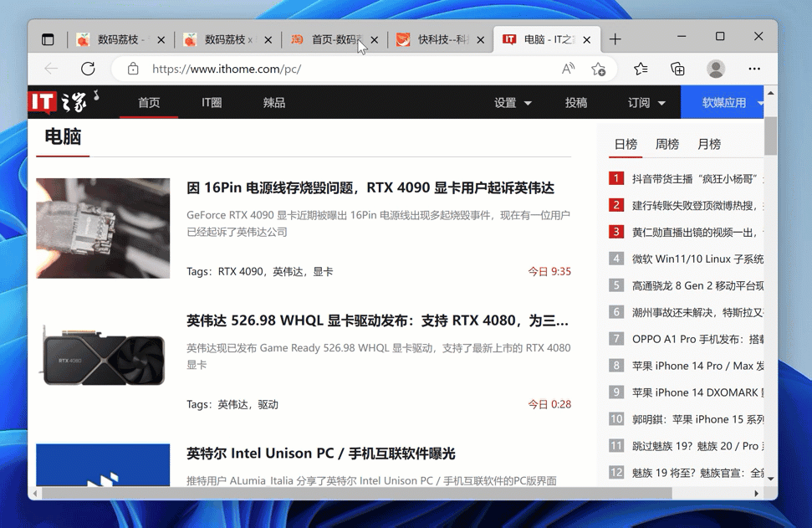The height and width of the screenshot is (528, 812).
Task: Open the 16Pin 电源线 RTX 4090 article headline
Action: coord(370,187)
